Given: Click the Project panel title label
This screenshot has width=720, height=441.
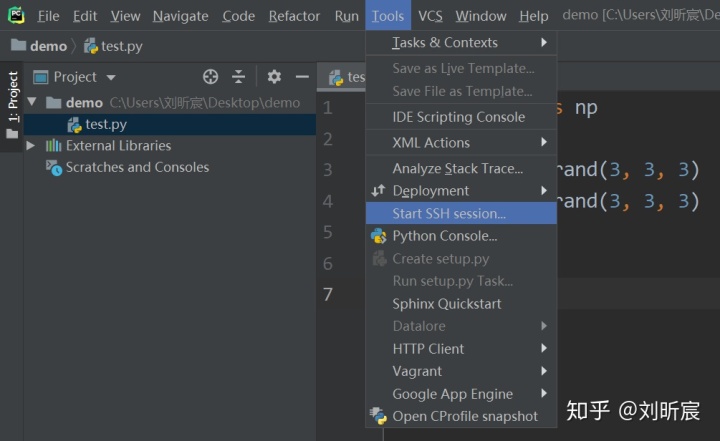Looking at the screenshot, I should click(x=75, y=77).
